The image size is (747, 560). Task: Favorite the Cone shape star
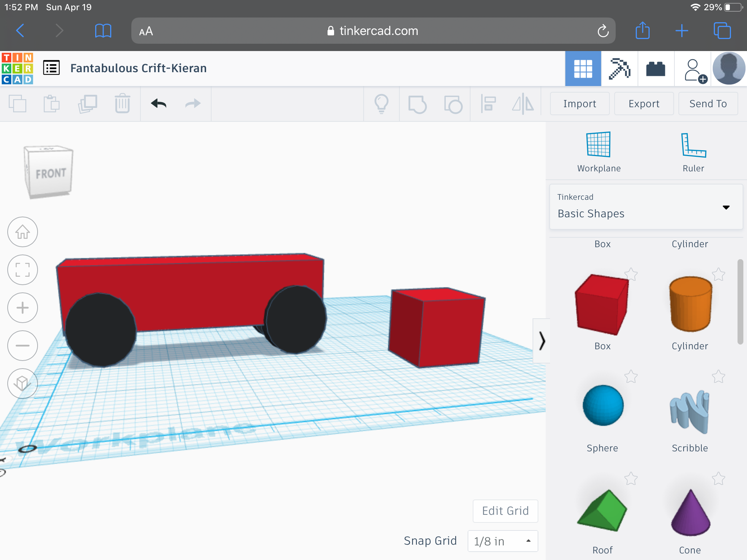[718, 478]
